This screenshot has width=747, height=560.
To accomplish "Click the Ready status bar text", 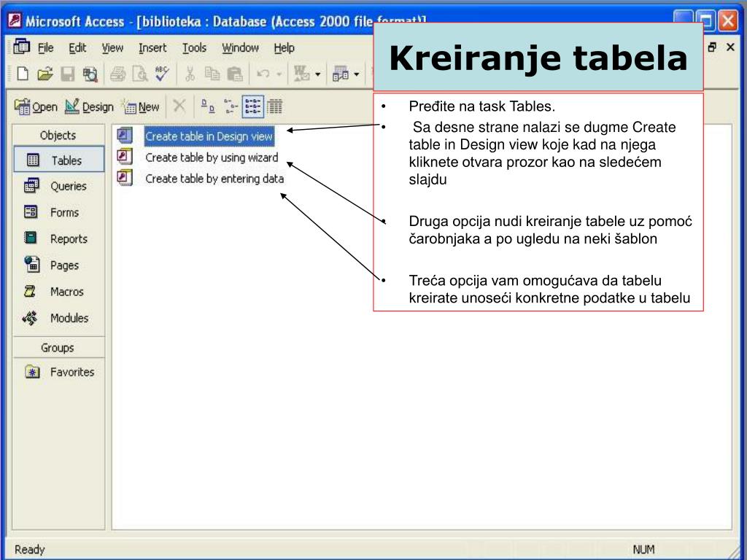I will pos(29,550).
